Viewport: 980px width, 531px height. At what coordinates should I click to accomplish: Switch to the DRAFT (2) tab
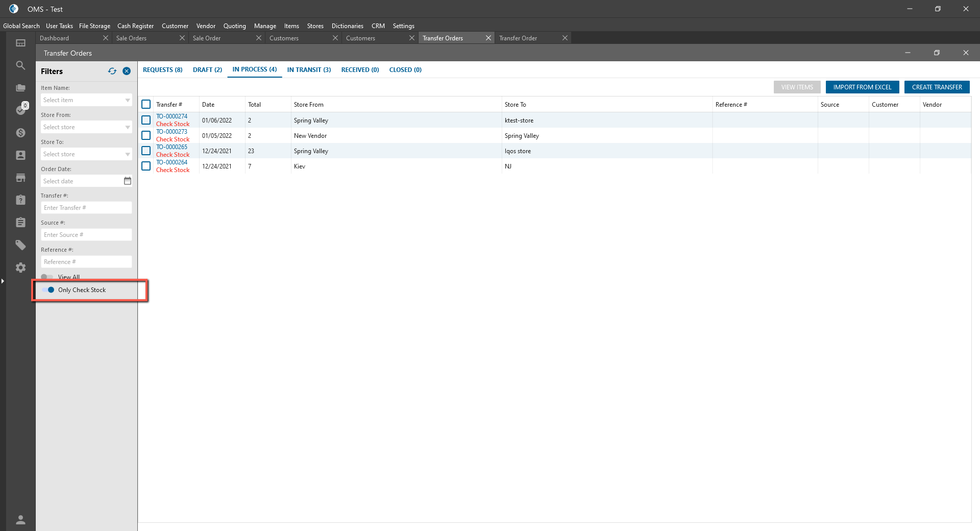(207, 70)
